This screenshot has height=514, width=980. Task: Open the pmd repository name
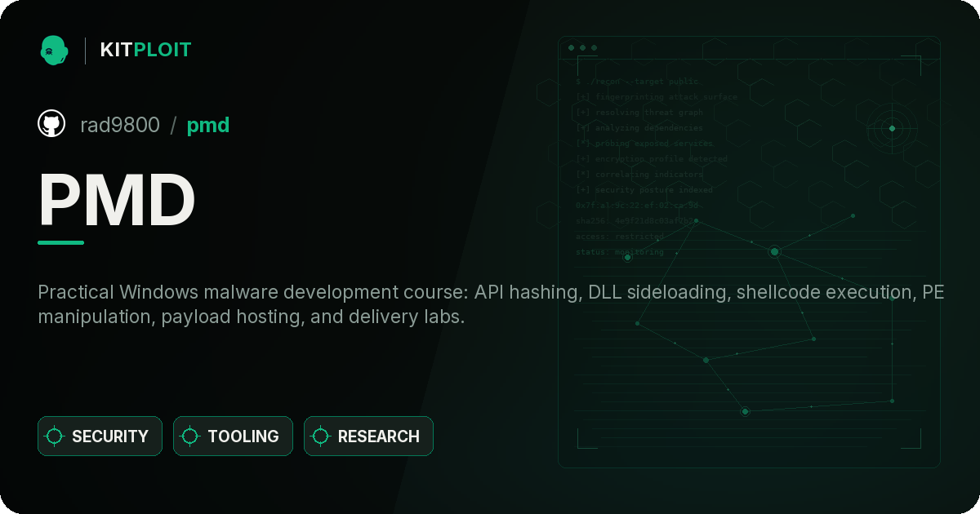click(x=208, y=126)
